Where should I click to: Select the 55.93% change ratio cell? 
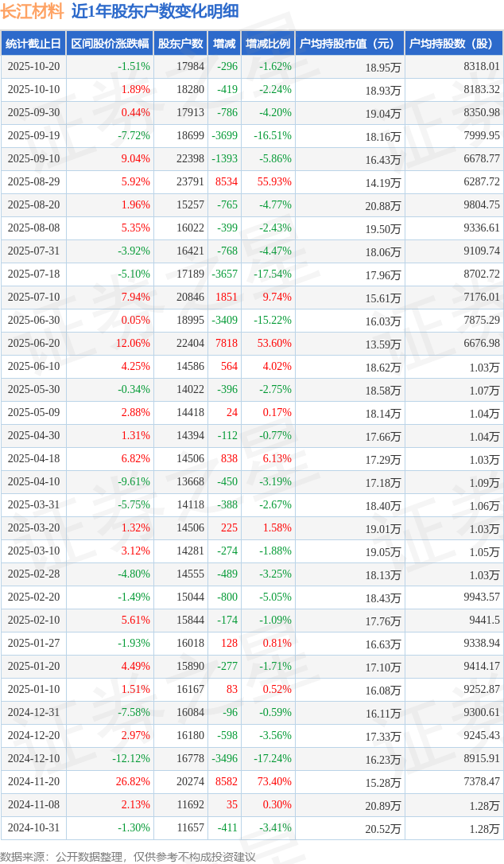click(274, 182)
